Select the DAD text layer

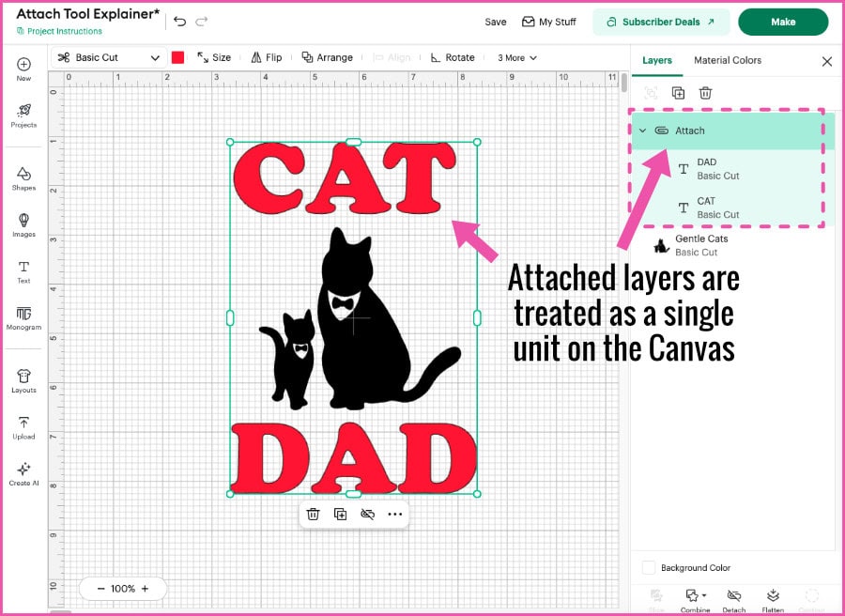(x=731, y=169)
